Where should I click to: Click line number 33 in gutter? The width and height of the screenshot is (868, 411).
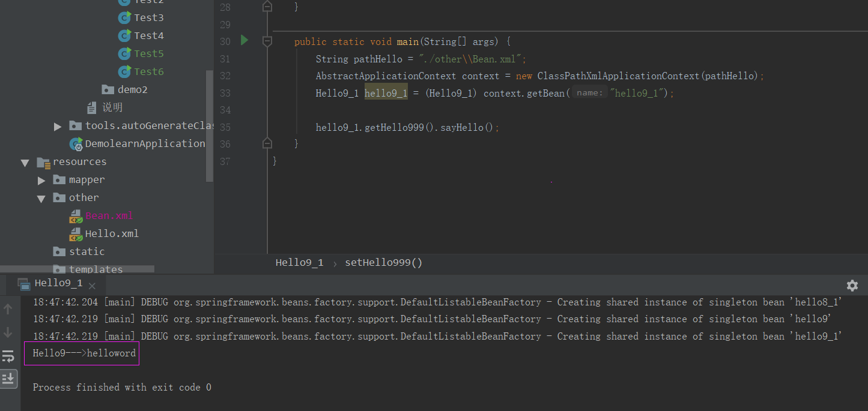225,93
